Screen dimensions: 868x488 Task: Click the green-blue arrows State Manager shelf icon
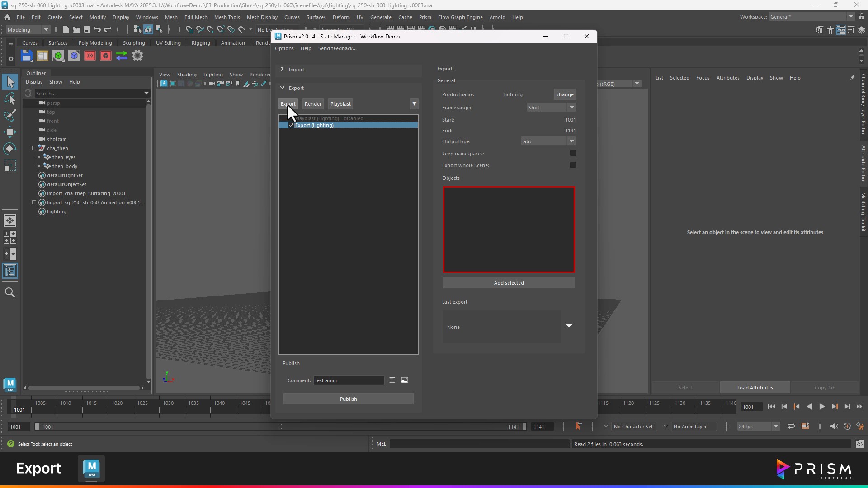pyautogui.click(x=122, y=56)
